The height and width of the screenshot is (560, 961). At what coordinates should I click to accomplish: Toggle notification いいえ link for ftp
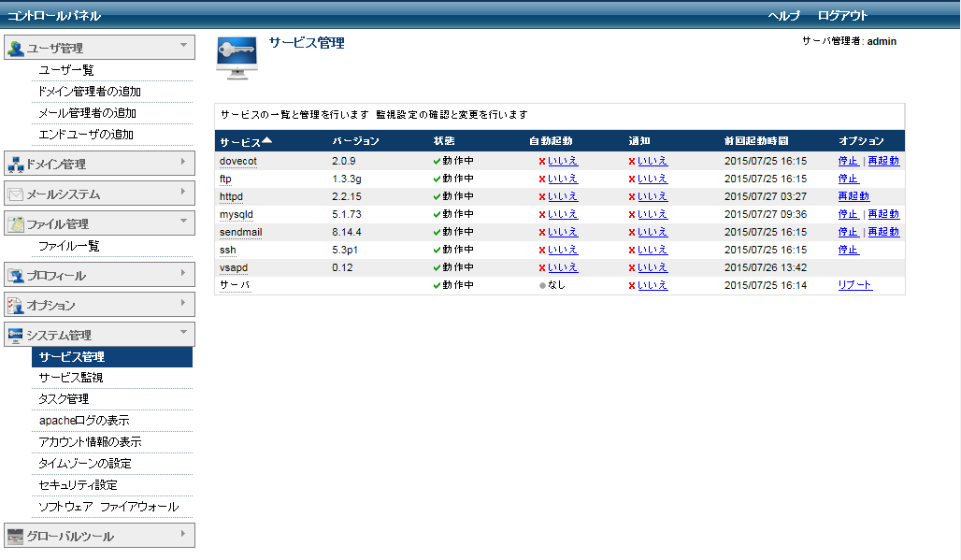point(653,179)
